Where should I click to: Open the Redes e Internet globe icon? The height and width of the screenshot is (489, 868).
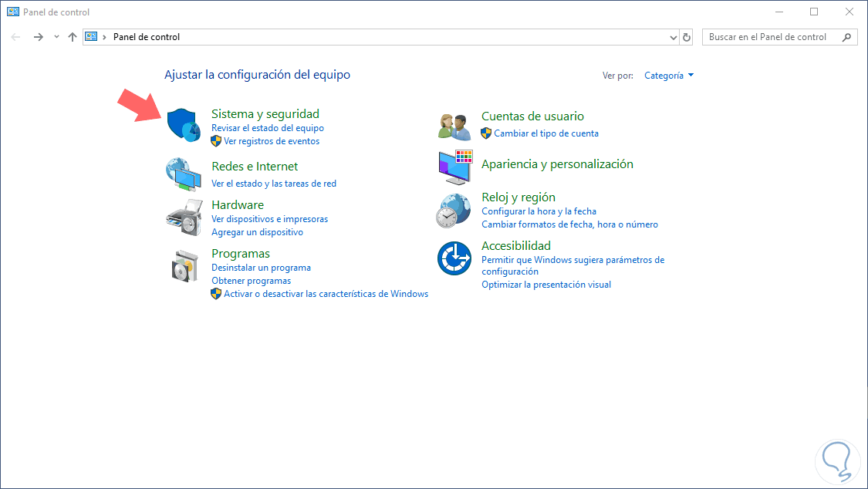tap(183, 174)
